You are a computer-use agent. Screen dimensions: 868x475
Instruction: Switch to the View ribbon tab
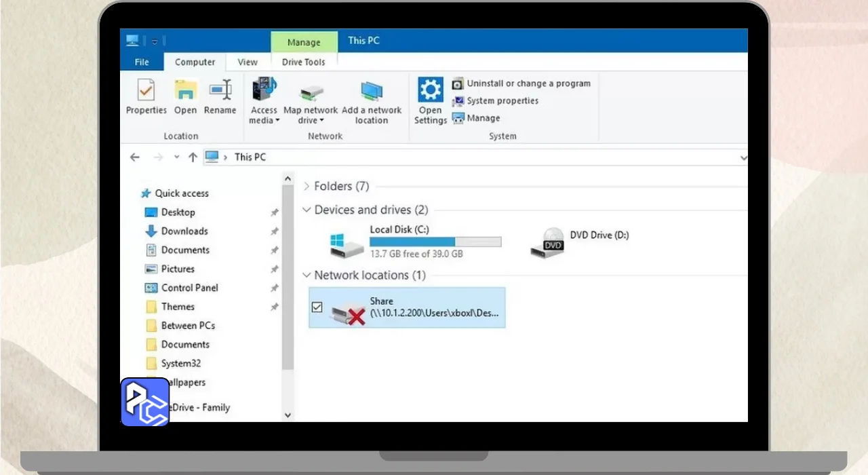248,62
